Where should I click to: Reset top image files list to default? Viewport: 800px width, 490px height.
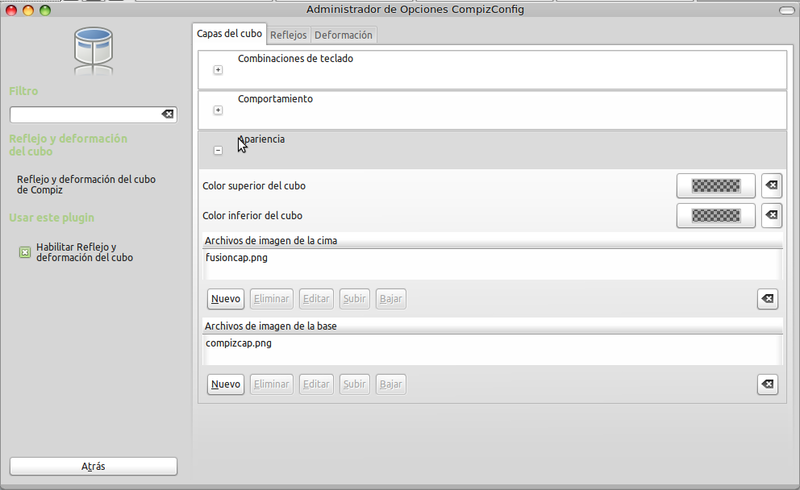point(767,299)
